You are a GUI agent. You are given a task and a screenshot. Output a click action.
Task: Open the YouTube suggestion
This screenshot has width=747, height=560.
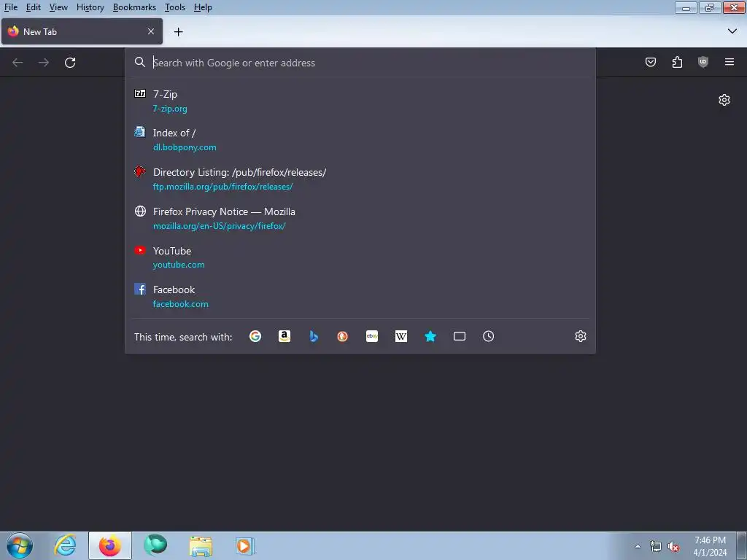tap(360, 257)
